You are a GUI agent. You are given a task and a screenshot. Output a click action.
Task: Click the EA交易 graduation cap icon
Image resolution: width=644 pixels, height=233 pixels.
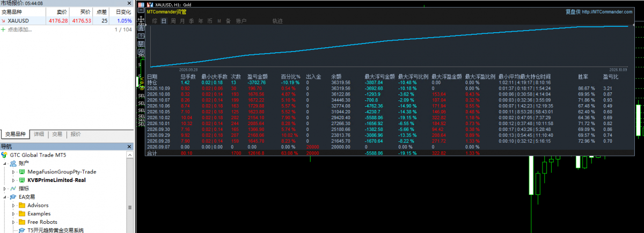pyautogui.click(x=13, y=197)
